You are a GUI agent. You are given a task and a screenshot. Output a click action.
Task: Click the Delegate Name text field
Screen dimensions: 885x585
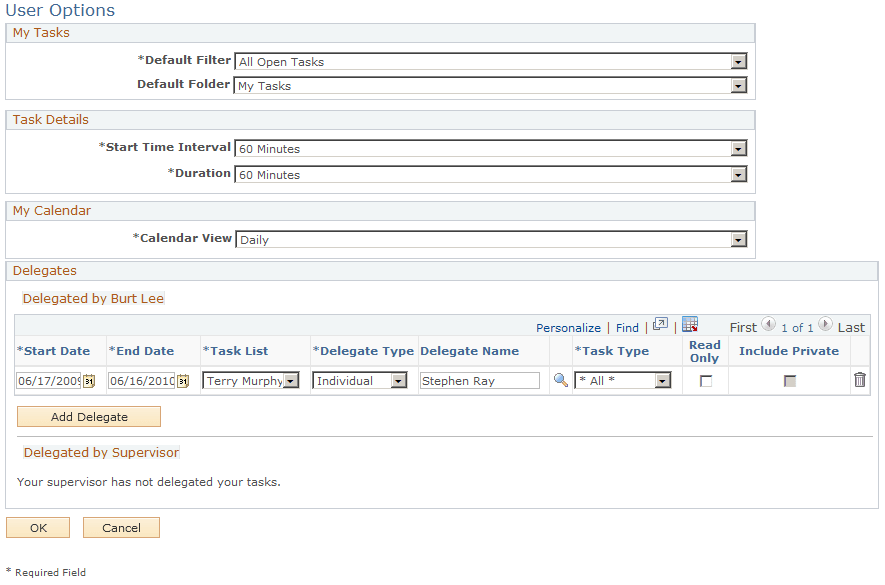(x=480, y=380)
